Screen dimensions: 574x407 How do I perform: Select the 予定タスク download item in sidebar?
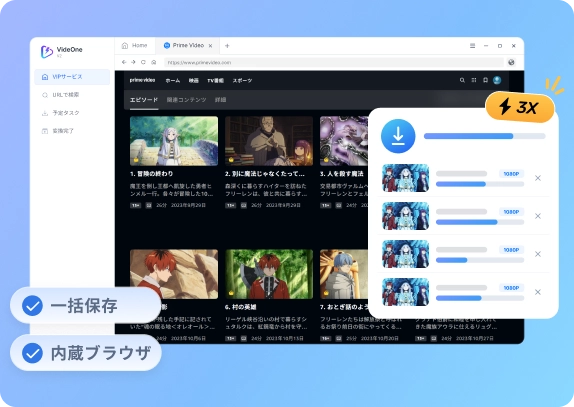pyautogui.click(x=61, y=113)
